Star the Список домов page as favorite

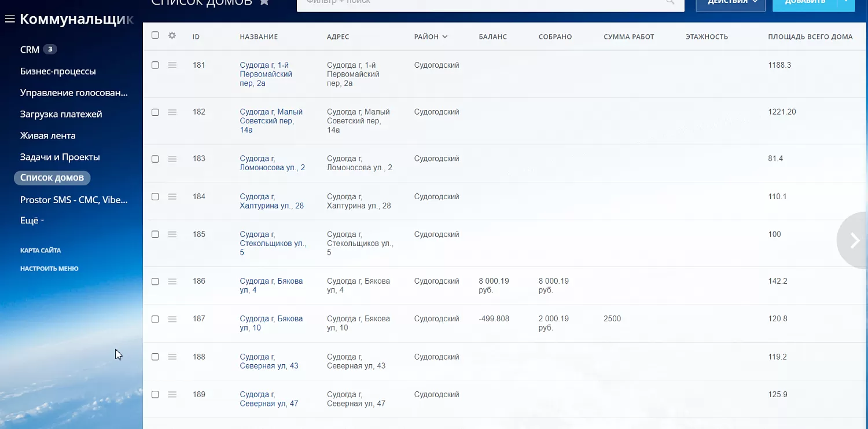[264, 2]
